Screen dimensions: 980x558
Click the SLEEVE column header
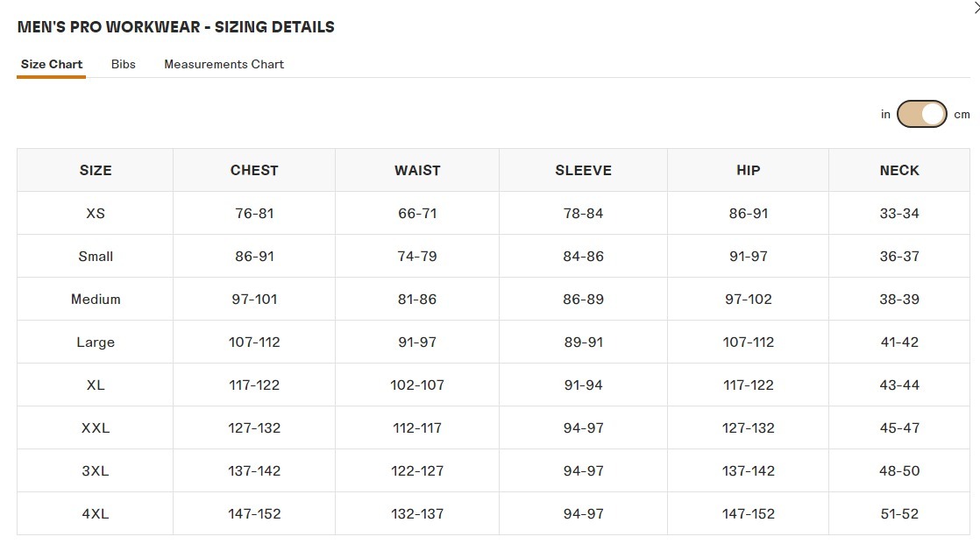coord(583,170)
